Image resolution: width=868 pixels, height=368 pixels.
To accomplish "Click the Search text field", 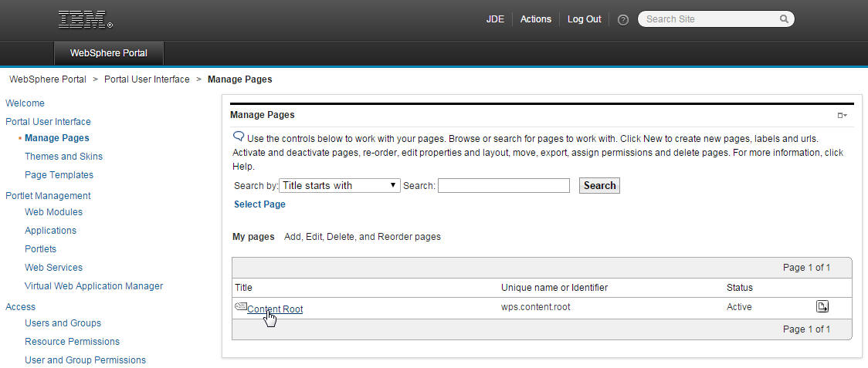I will 504,185.
